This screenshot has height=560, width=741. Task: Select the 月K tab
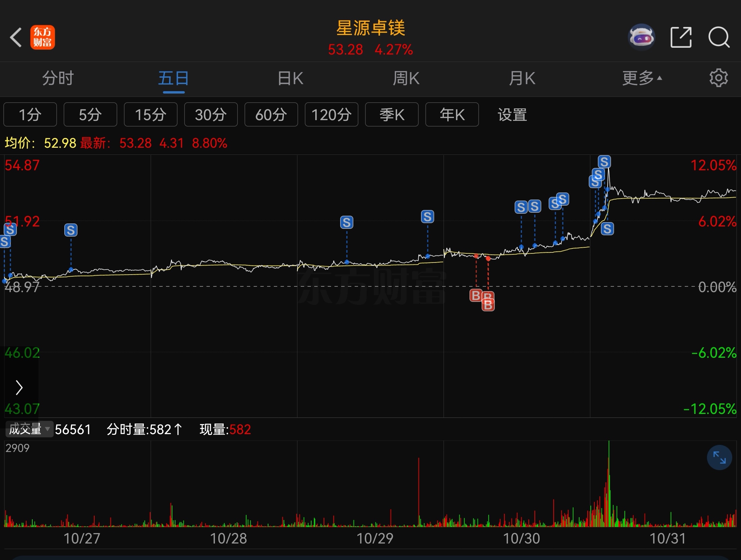(x=522, y=78)
